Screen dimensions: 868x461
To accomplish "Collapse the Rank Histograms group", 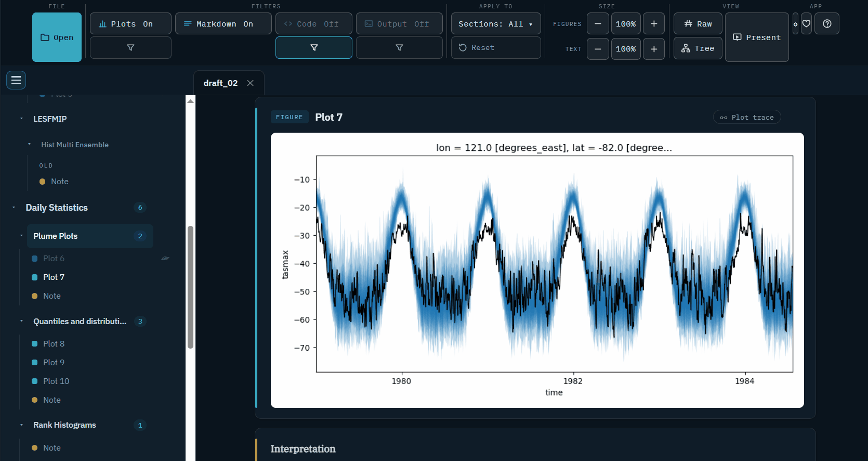I will click(21, 425).
